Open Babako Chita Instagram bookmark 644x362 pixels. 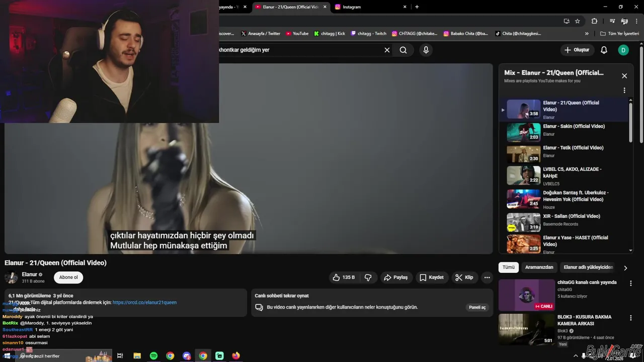(466, 34)
